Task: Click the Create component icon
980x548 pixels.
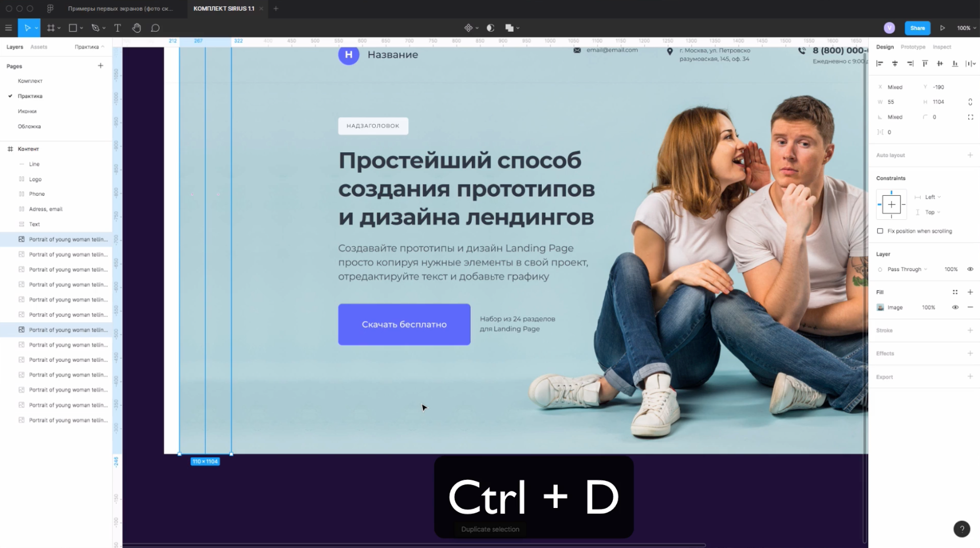Action: click(x=468, y=28)
